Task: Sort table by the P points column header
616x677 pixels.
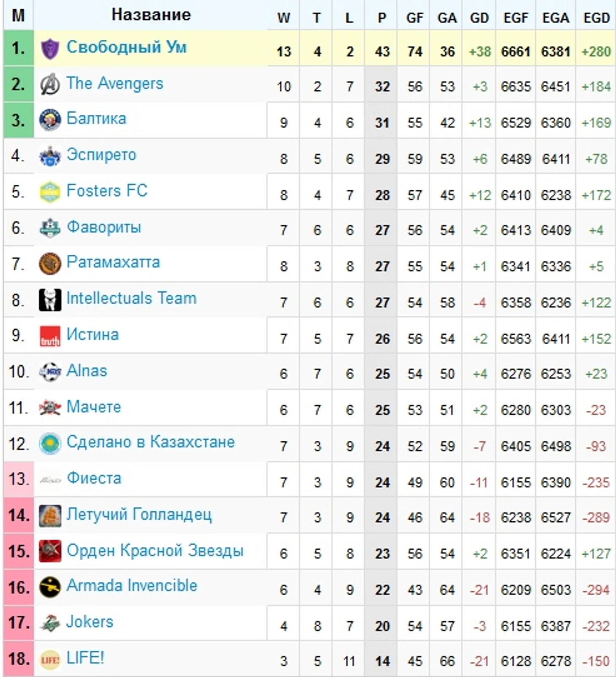Action: (x=382, y=18)
